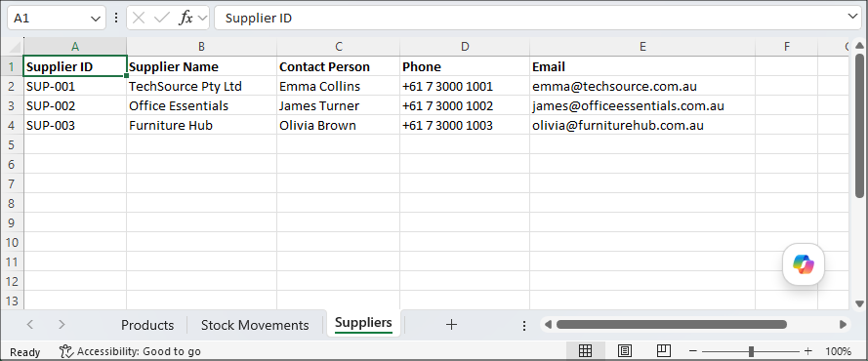Select column E header
This screenshot has height=361, width=868.
[642, 47]
